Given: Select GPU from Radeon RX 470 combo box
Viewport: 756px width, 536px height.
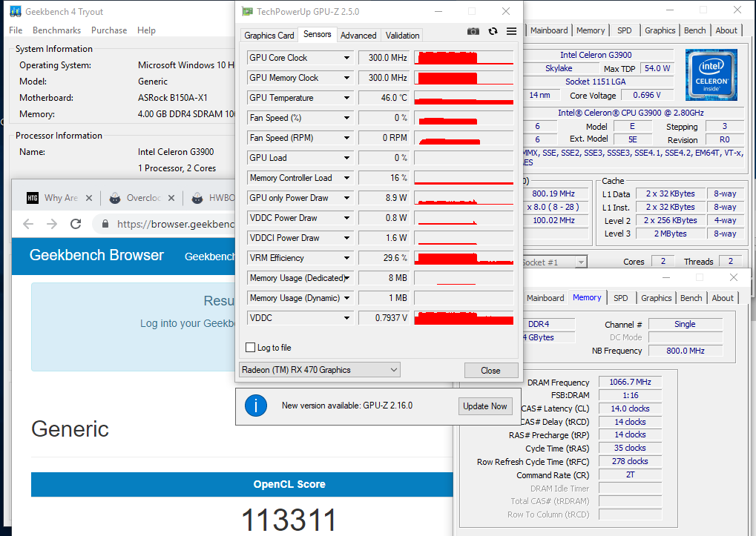Looking at the screenshot, I should click(x=320, y=370).
